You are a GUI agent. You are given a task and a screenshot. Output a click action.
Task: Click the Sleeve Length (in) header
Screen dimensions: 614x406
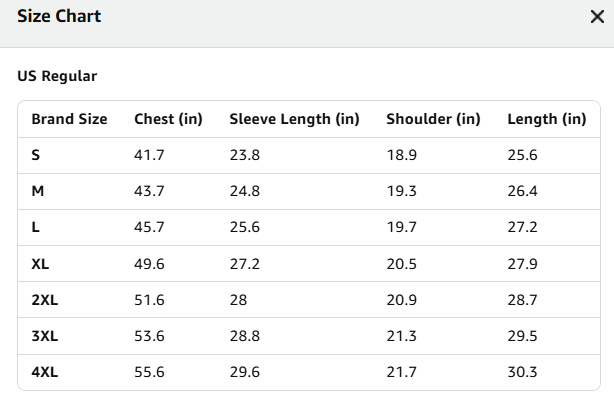point(294,119)
